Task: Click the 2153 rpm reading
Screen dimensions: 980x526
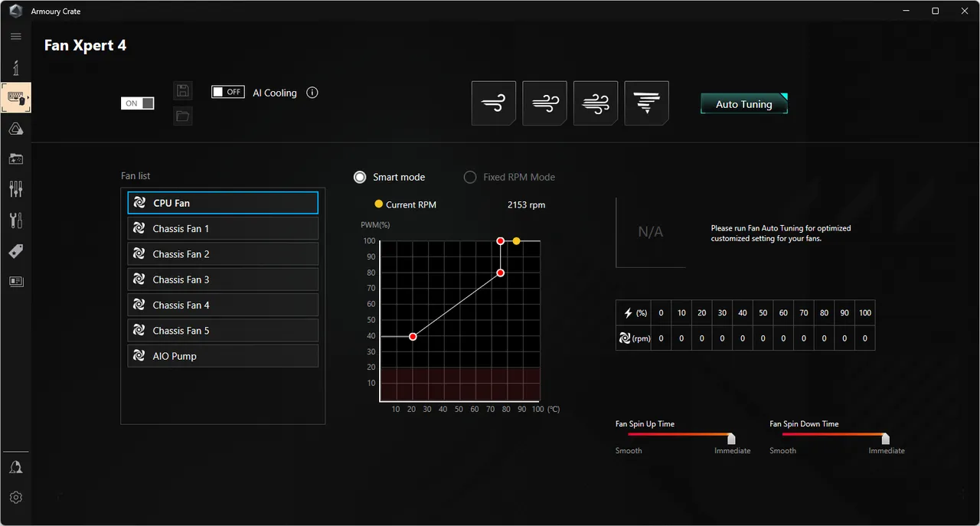Action: click(527, 205)
